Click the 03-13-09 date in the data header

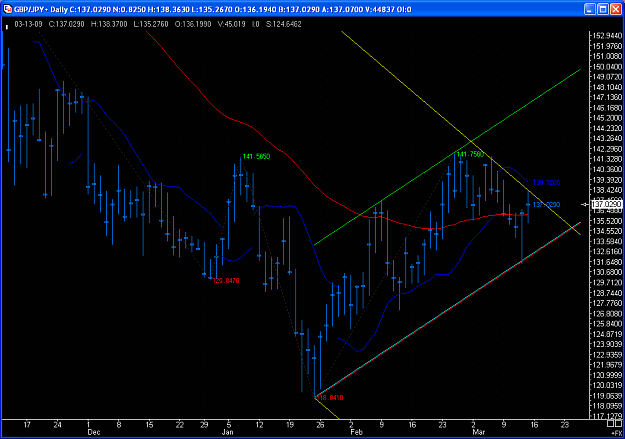(x=28, y=24)
